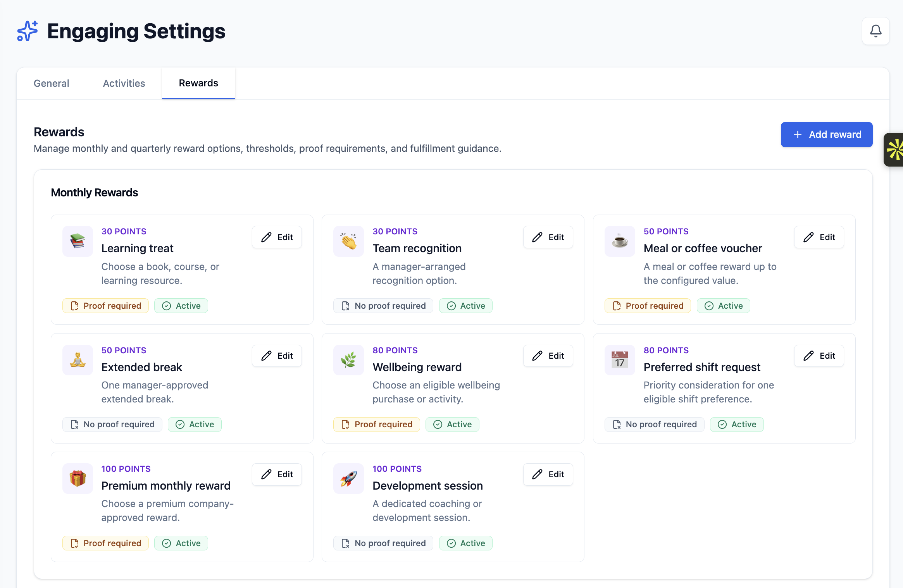The image size is (903, 588).
Task: Click the rocket icon on Development session
Action: [x=348, y=478]
